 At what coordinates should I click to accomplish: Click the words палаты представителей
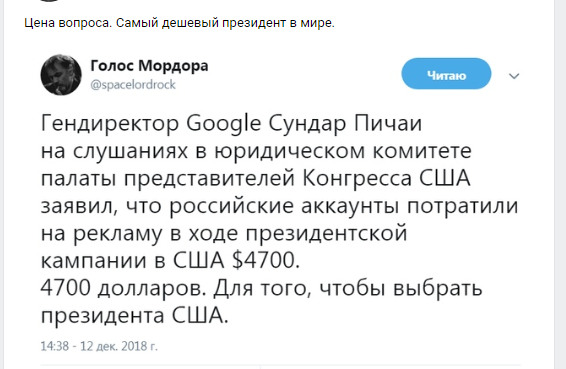pos(168,179)
